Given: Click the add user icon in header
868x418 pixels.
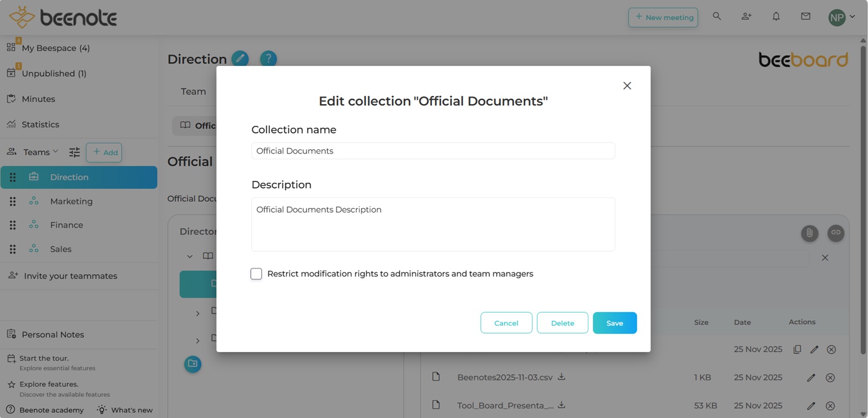Looking at the screenshot, I should coord(746,16).
